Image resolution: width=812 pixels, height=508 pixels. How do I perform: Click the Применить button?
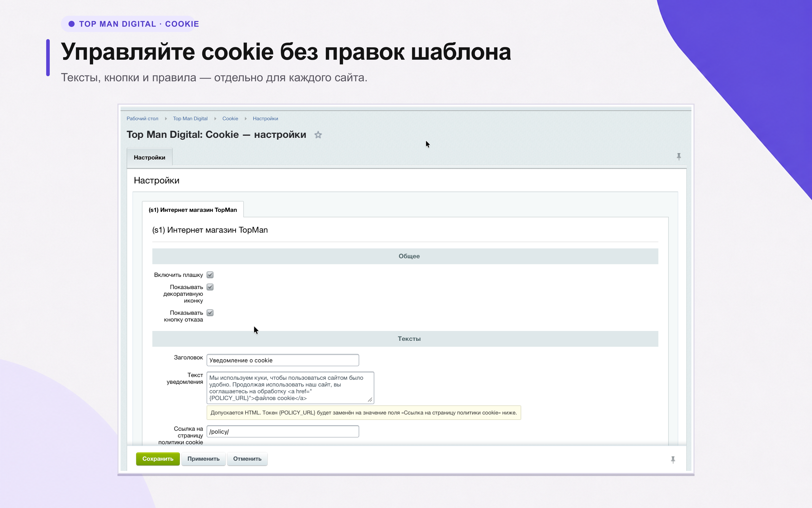click(203, 459)
